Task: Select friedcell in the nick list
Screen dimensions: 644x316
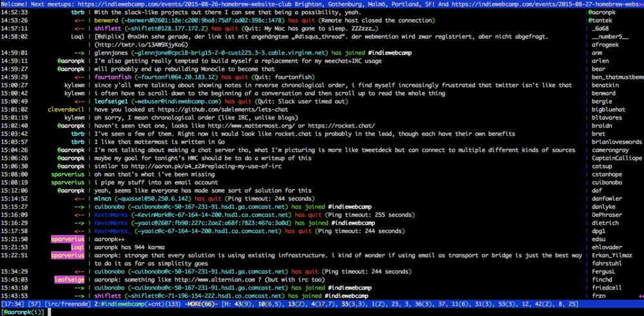Action: pyautogui.click(x=606, y=288)
